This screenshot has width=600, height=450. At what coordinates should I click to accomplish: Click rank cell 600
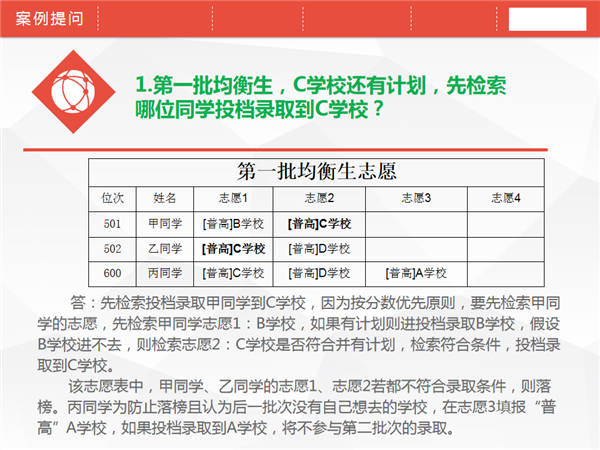click(112, 274)
